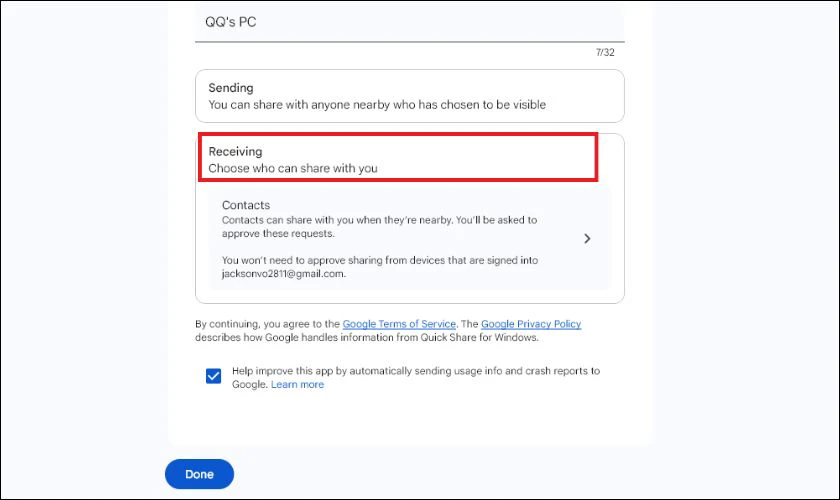Click the 7/32 character counter
Screen dimensions: 840x500
(605, 53)
